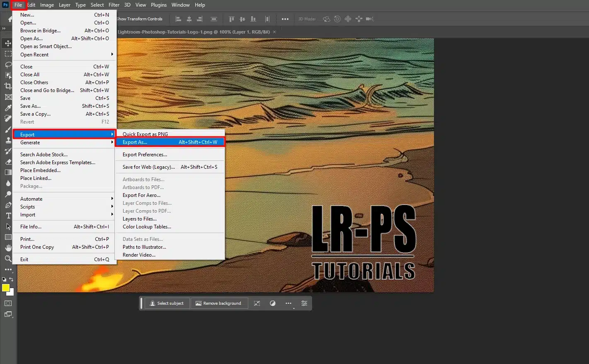Expand the Export submenu entry
Screen dimensions: 589x364
(65, 135)
